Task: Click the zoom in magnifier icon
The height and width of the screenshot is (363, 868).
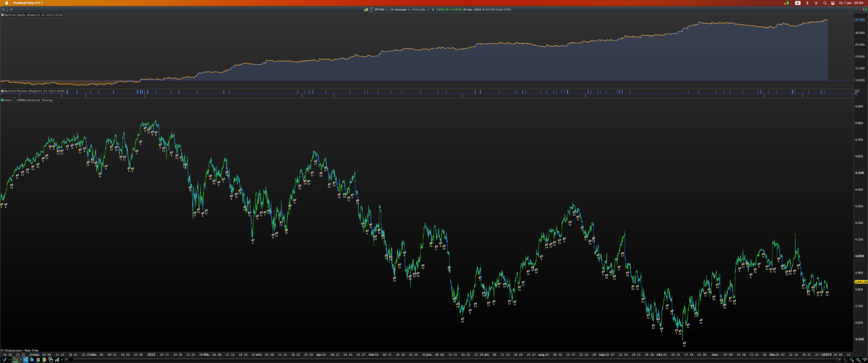Action: pos(858,360)
